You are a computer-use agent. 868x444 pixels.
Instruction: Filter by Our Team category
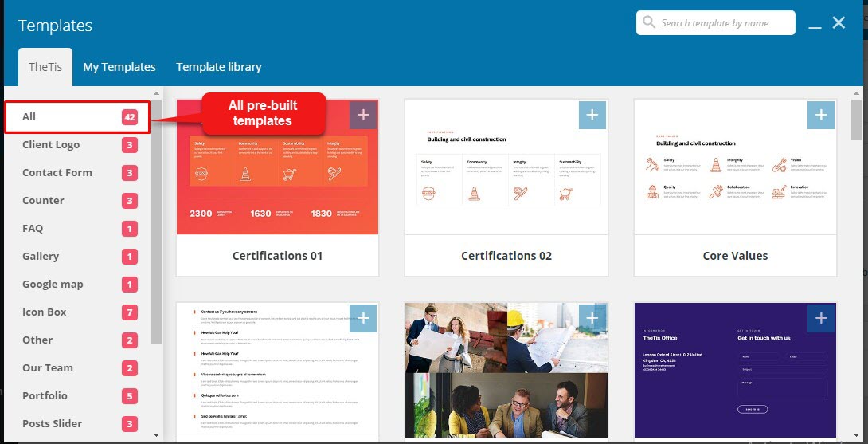click(77, 368)
